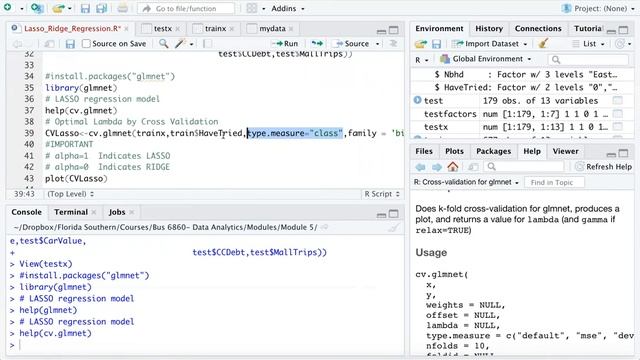Viewport: 640px width, 360px height.
Task: Select the Terminal tab
Action: point(71,212)
